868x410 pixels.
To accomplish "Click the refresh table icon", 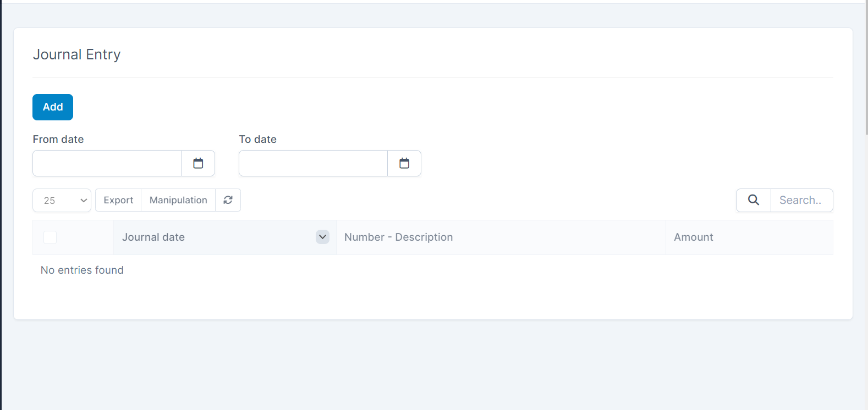I will click(x=228, y=200).
